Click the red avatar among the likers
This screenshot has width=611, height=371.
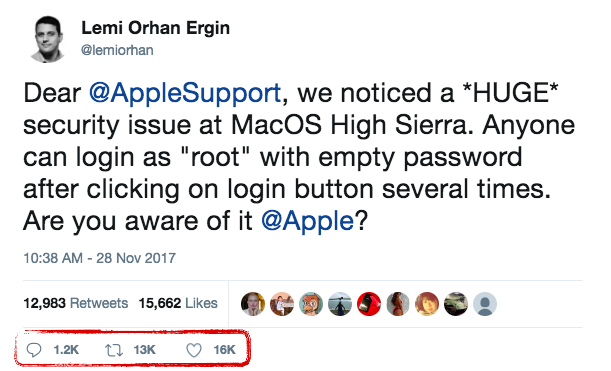369,304
